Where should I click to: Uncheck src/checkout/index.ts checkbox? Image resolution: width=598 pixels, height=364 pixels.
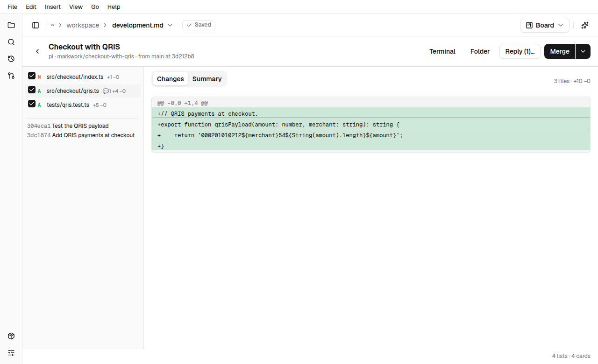(x=32, y=76)
